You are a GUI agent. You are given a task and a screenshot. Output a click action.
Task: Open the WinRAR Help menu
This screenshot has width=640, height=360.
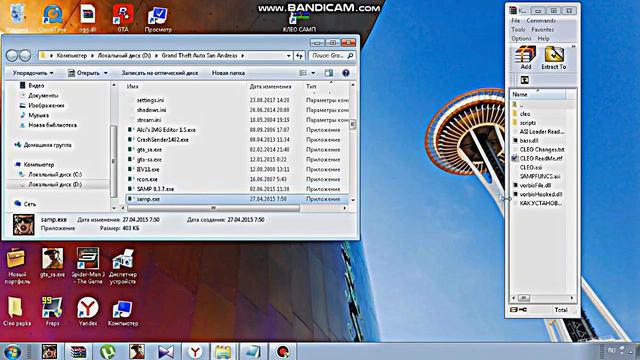(x=543, y=38)
